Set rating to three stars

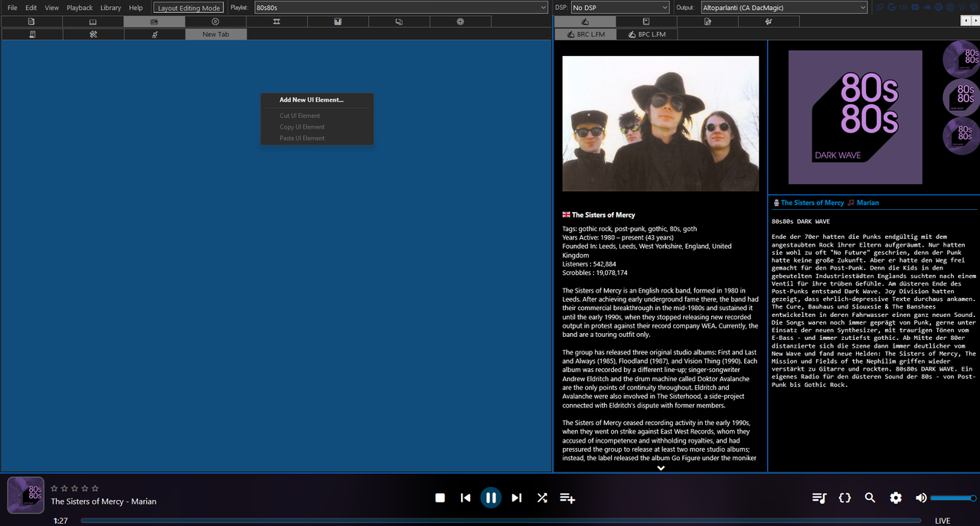[x=75, y=488]
